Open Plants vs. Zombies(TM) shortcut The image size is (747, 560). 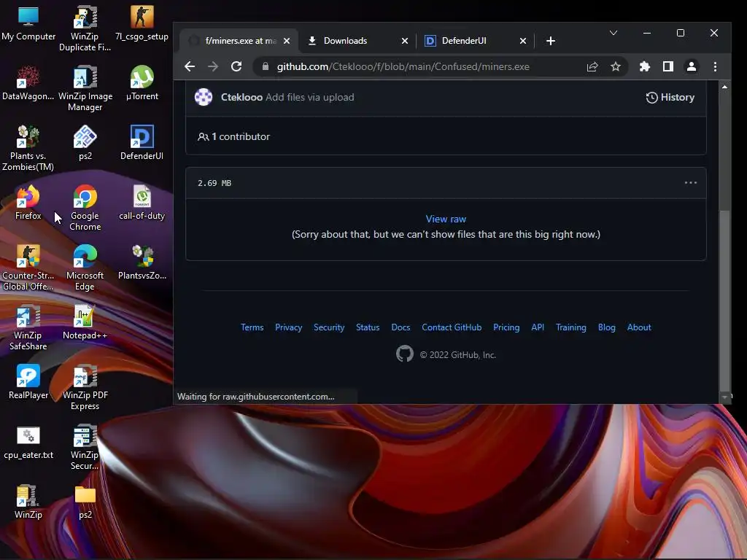pos(28,148)
